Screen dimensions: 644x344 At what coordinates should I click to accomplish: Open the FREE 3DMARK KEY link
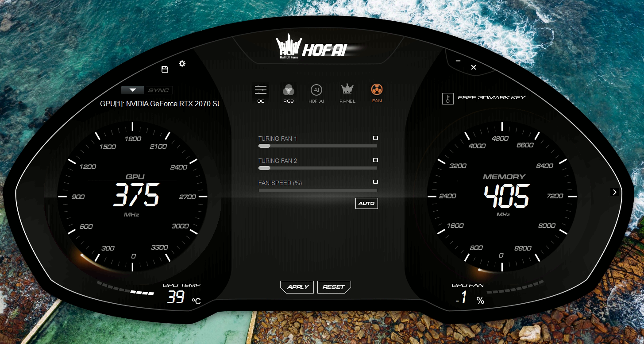(x=491, y=97)
